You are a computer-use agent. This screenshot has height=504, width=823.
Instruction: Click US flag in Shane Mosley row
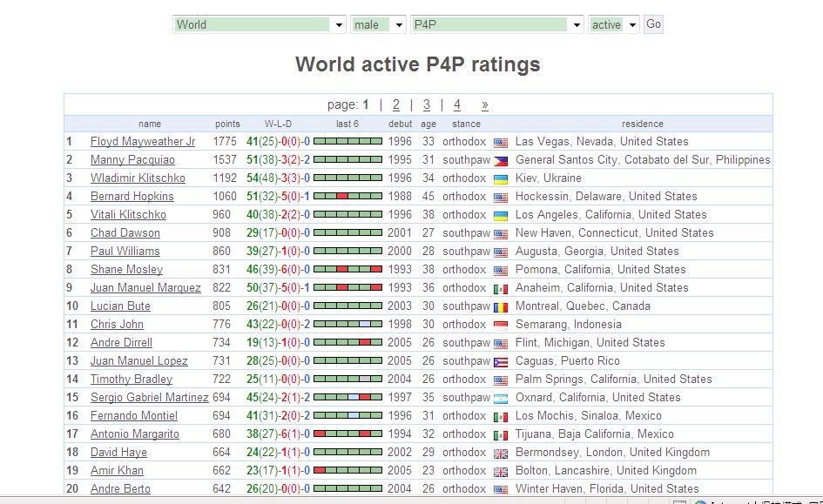click(501, 271)
